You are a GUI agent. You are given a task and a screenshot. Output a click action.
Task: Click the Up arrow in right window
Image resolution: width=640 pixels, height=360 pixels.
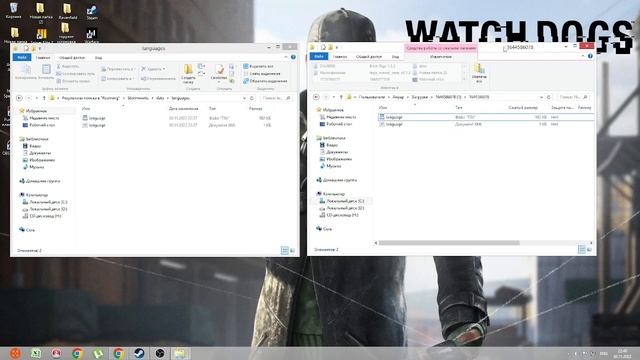[x=341, y=97]
